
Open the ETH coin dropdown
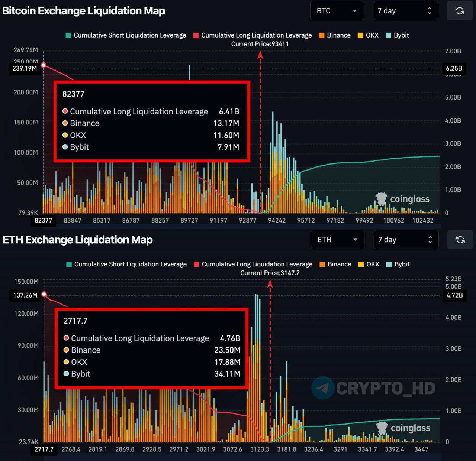(337, 240)
